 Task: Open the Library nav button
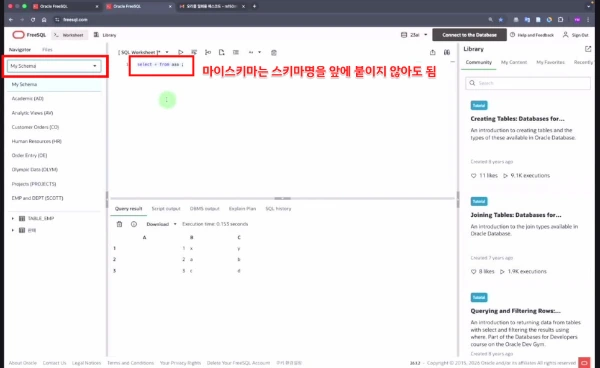point(105,35)
